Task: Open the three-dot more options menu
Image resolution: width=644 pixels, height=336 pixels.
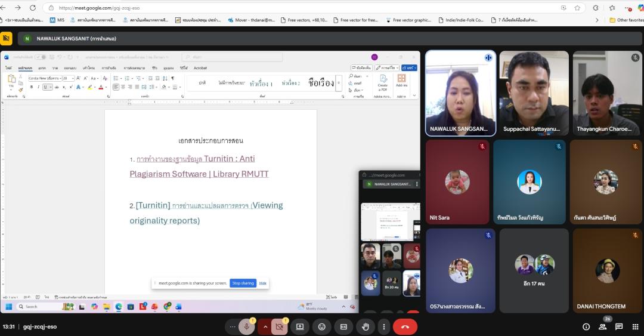Action: coord(383,326)
